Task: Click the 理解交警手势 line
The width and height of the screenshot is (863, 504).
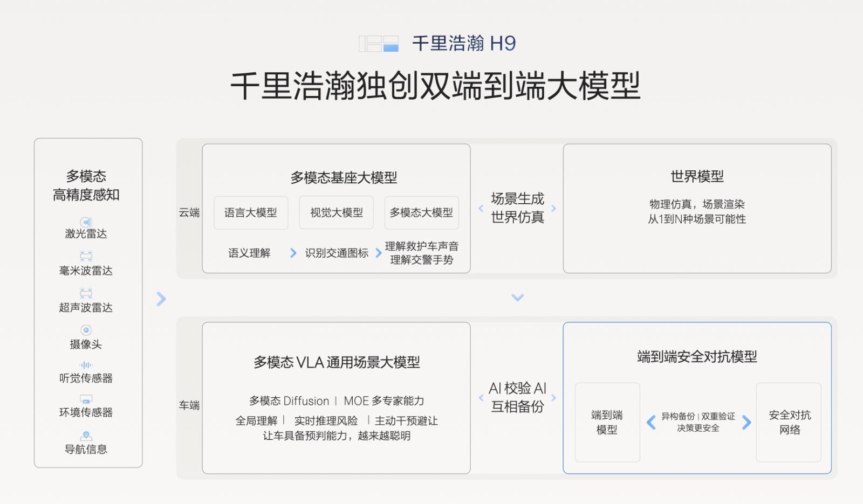Action: (422, 260)
